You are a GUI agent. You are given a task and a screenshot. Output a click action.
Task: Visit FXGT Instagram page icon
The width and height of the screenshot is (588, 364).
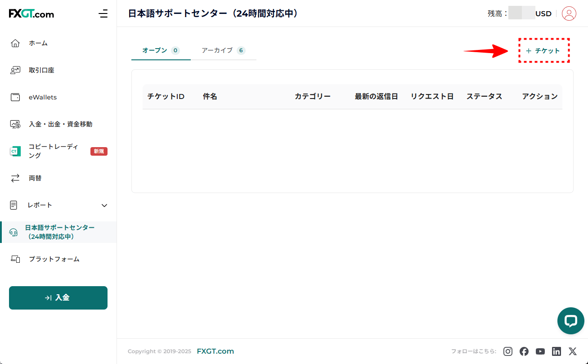point(508,351)
